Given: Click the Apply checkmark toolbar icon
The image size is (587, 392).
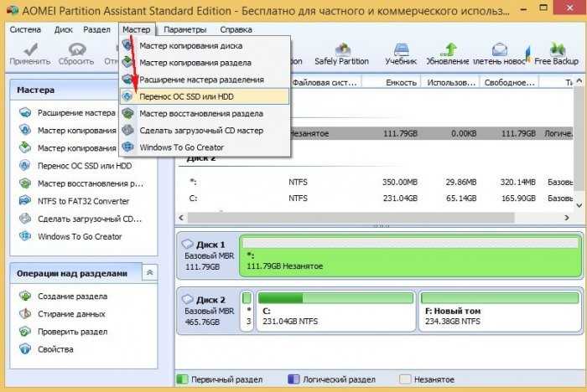Looking at the screenshot, I should (30, 49).
